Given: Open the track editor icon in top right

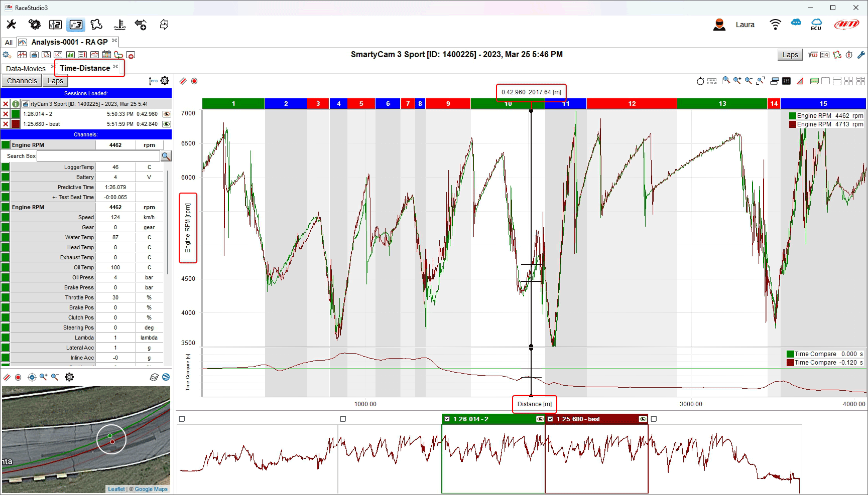Looking at the screenshot, I should 837,55.
